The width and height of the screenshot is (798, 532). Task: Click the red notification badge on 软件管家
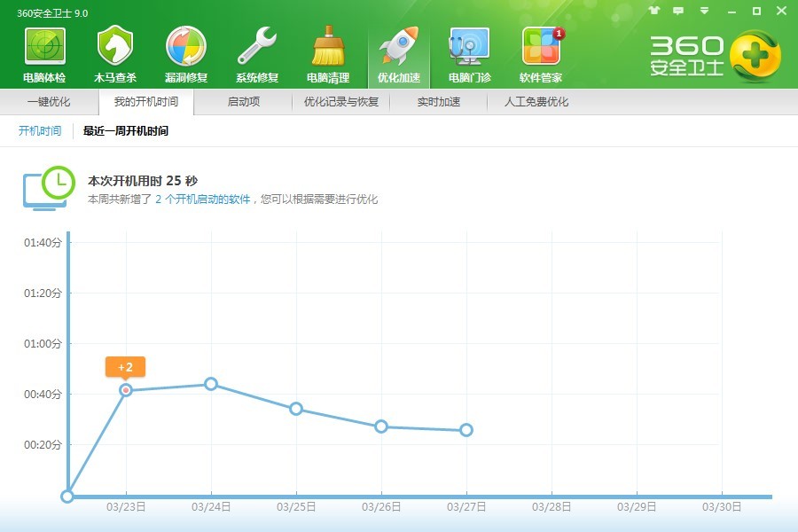coord(559,34)
